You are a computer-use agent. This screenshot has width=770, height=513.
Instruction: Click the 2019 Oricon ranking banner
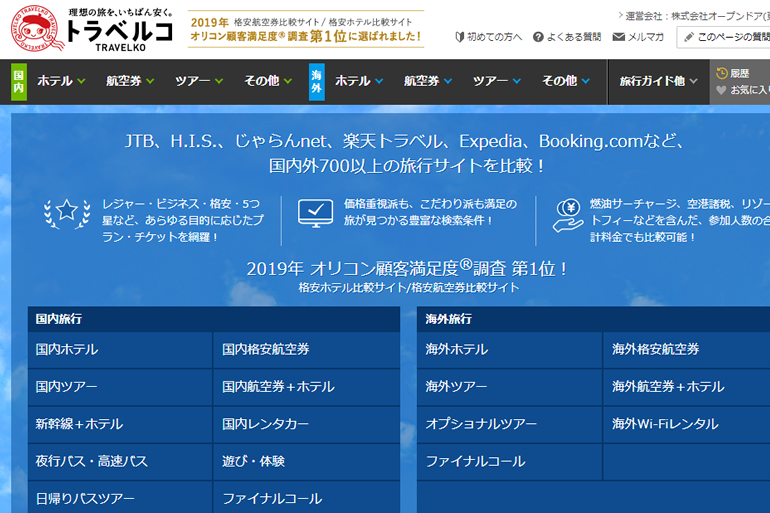click(305, 29)
